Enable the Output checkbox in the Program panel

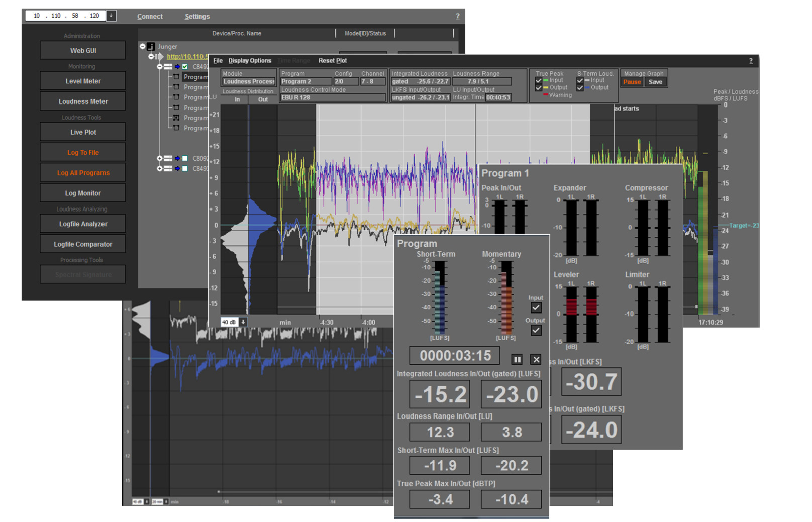coord(536,330)
